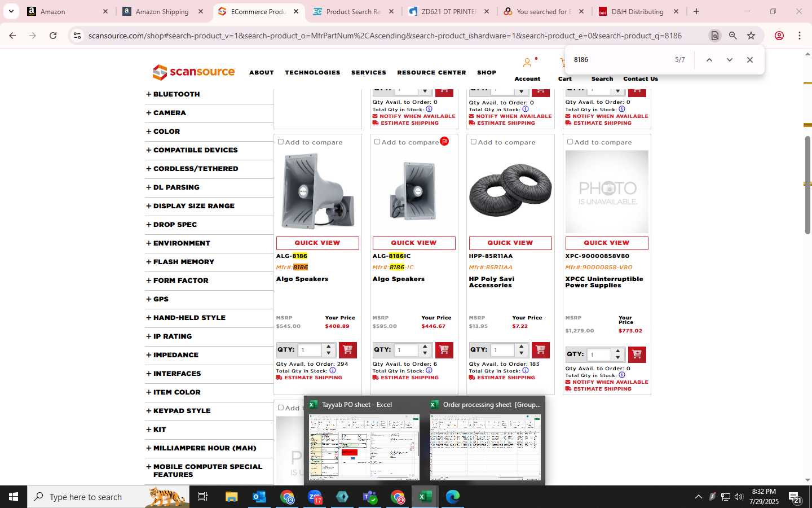This screenshot has width=812, height=508.
Task: Click the browser reload button
Action: pyautogui.click(x=53, y=36)
